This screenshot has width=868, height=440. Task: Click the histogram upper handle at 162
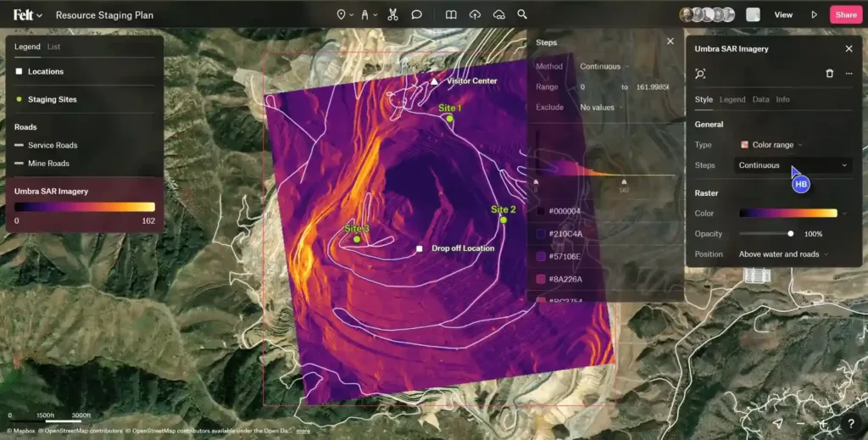coord(624,182)
